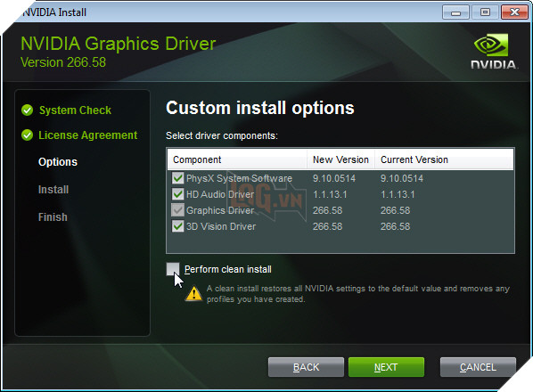
Task: Select the Finish step
Action: click(53, 217)
